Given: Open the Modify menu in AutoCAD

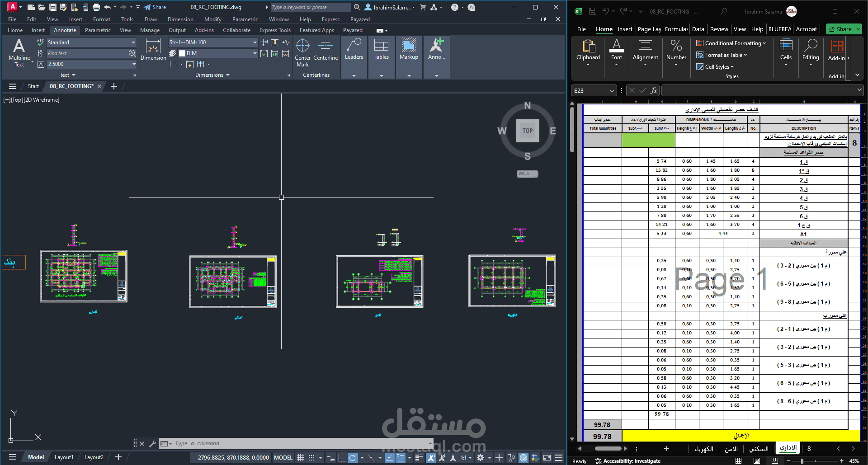Looking at the screenshot, I should pyautogui.click(x=212, y=19).
